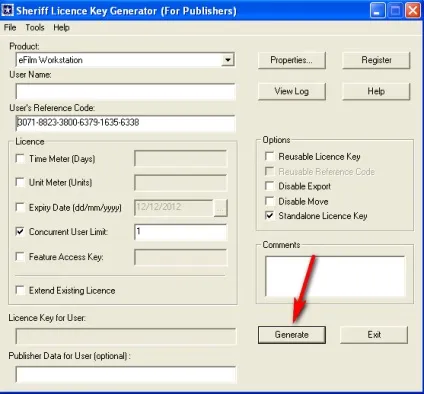Open the File menu
This screenshot has height=394, width=424.
[10, 28]
